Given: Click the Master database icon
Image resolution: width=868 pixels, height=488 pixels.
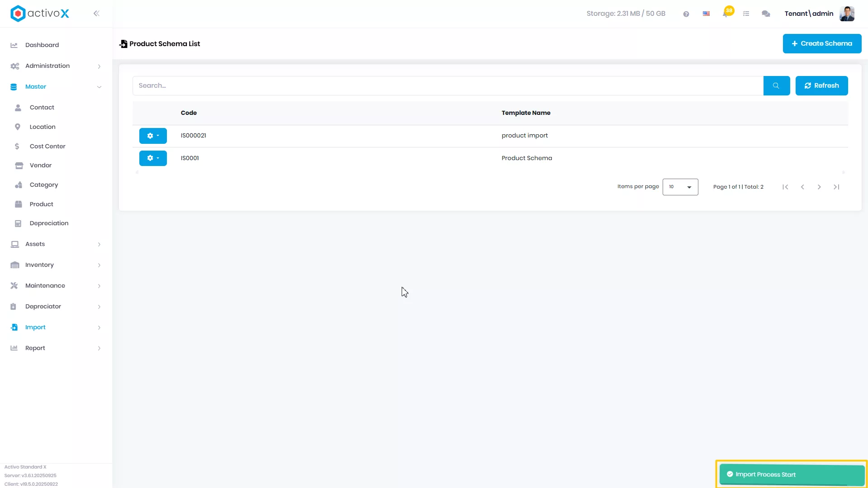Looking at the screenshot, I should (x=14, y=87).
